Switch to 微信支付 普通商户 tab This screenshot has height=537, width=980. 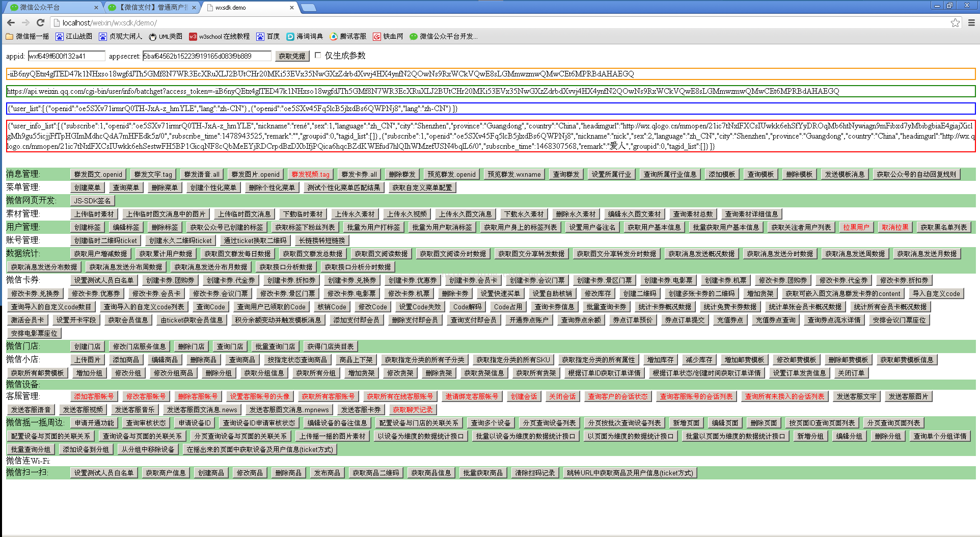[152, 7]
